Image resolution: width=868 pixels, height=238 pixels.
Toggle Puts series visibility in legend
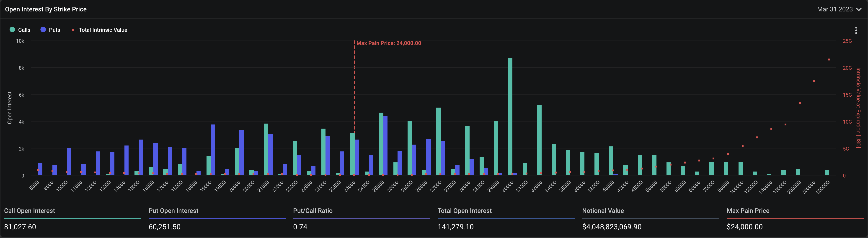[x=54, y=30]
